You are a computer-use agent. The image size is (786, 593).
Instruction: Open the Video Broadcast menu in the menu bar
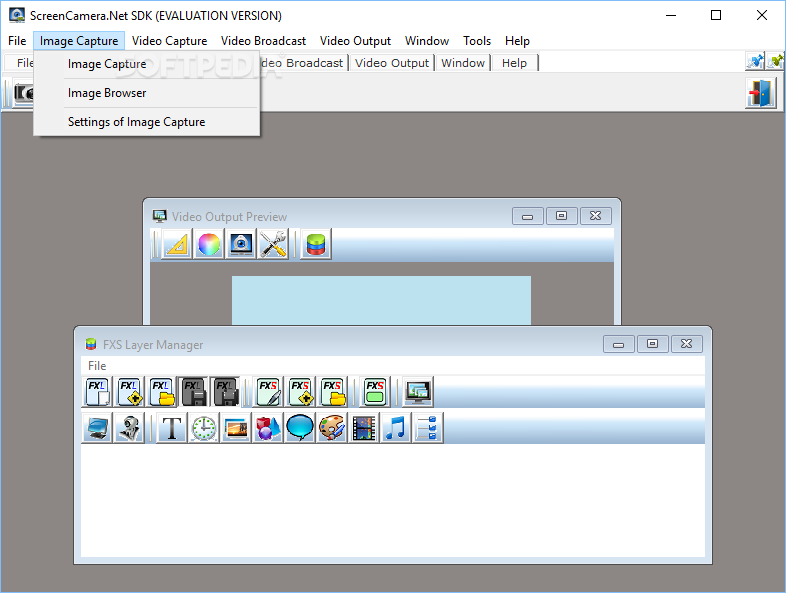tap(263, 41)
